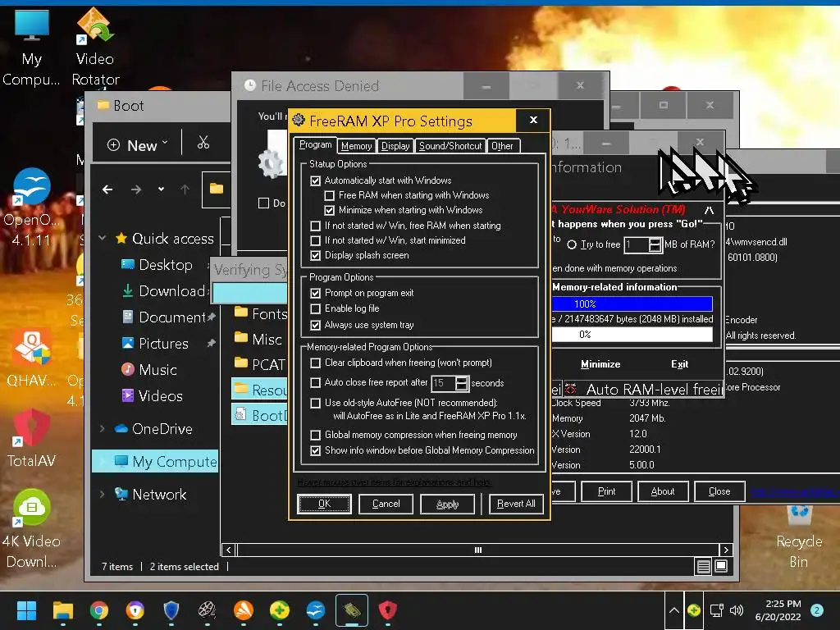Open File Explorer from taskbar
This screenshot has width=840, height=630.
coord(62,610)
